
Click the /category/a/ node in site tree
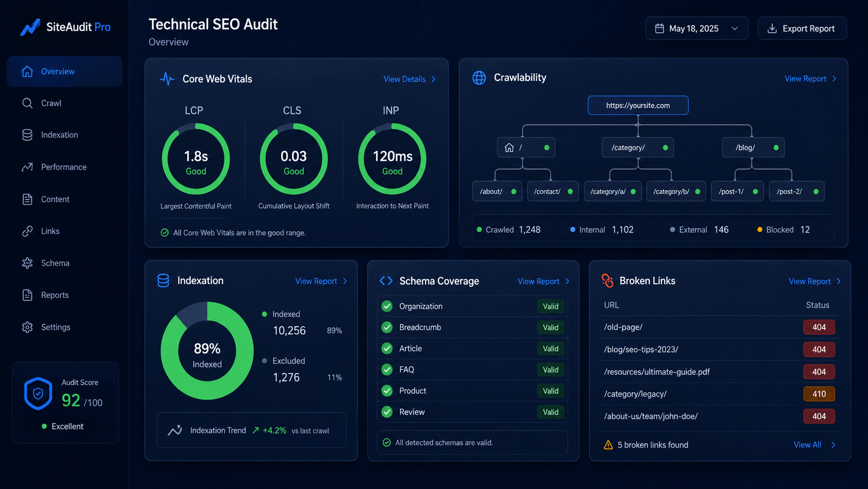[613, 191]
